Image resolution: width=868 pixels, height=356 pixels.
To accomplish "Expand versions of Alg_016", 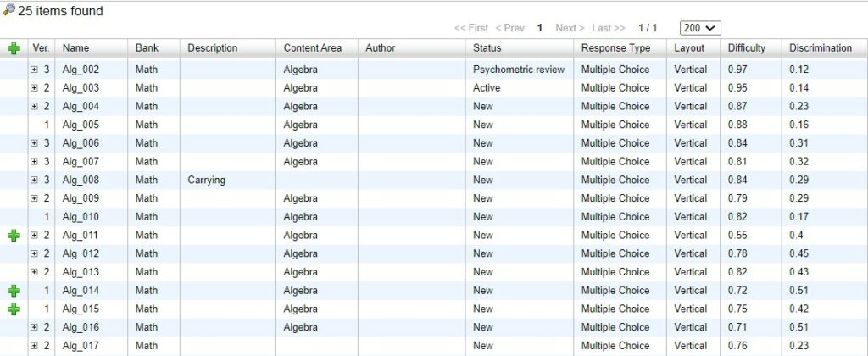I will pyautogui.click(x=34, y=327).
